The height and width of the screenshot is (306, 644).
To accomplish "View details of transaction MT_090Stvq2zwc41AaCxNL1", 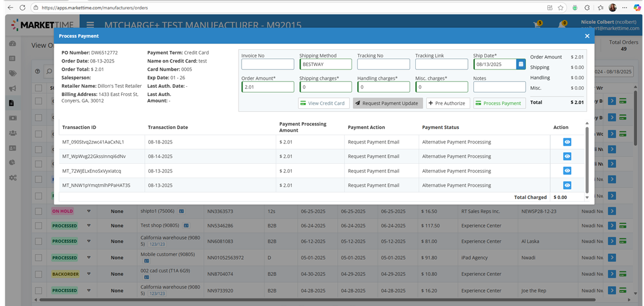I will [567, 142].
